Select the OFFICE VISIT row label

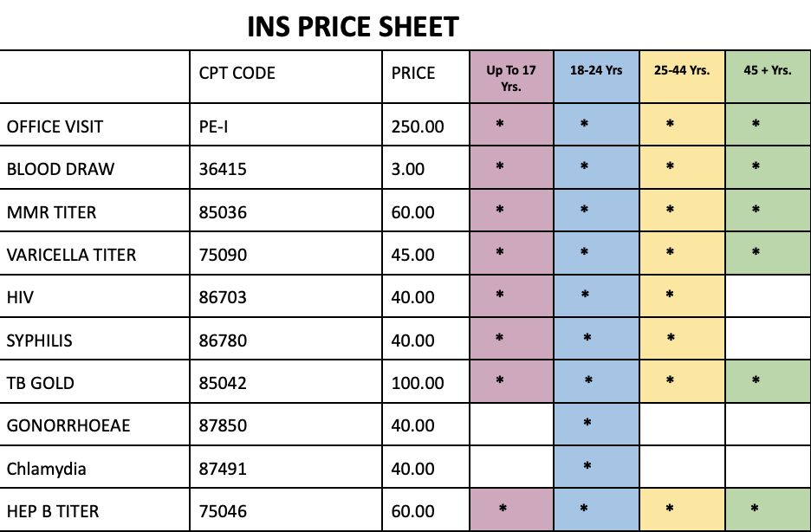point(55,127)
